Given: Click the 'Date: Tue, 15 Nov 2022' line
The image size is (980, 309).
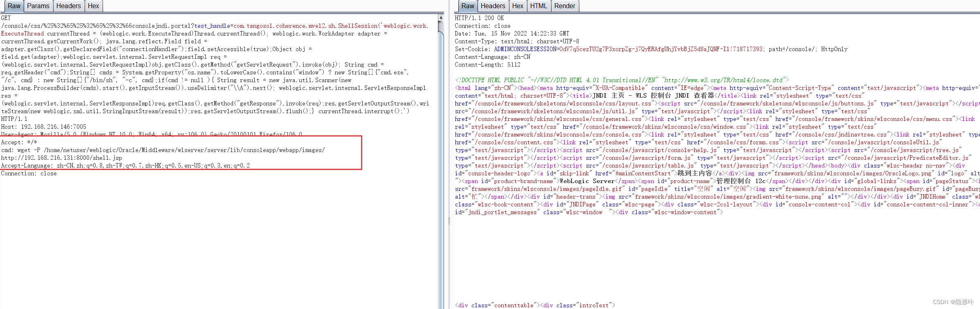Looking at the screenshot, I should 512,34.
